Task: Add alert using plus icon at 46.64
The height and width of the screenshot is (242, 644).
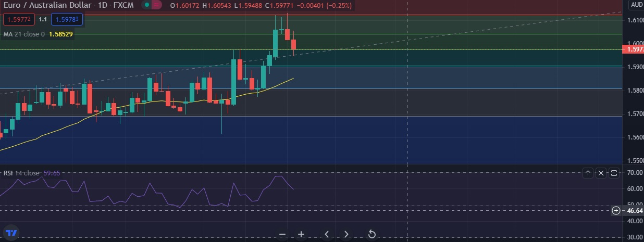Action: pos(616,210)
